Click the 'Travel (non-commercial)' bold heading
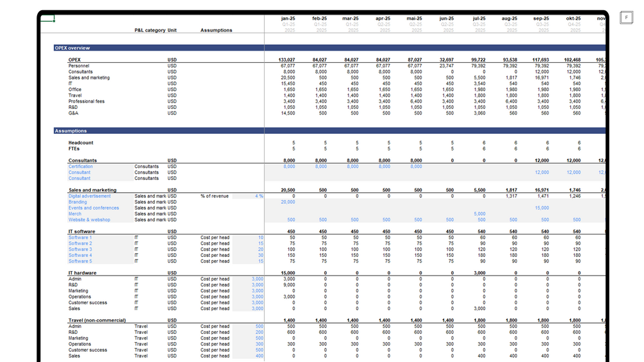The height and width of the screenshot is (362, 644). pos(97,320)
